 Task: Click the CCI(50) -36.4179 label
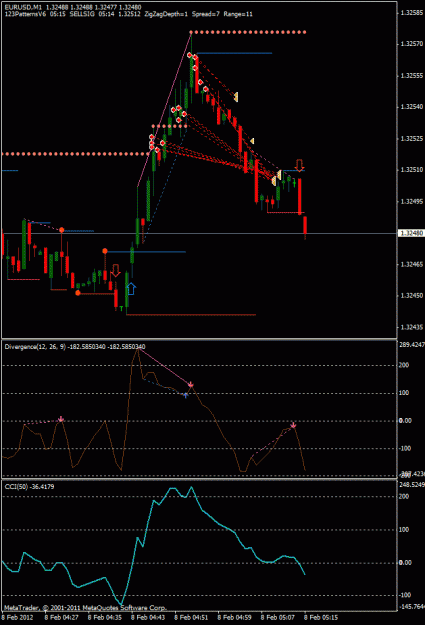[x=30, y=486]
